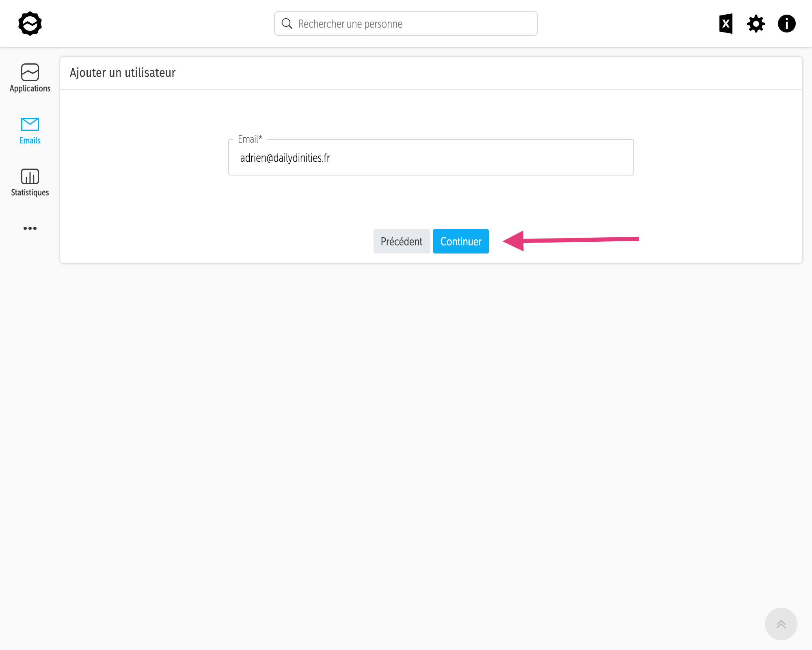Open the 'Statistiques' sidebar label
The height and width of the screenshot is (650, 812).
[30, 193]
